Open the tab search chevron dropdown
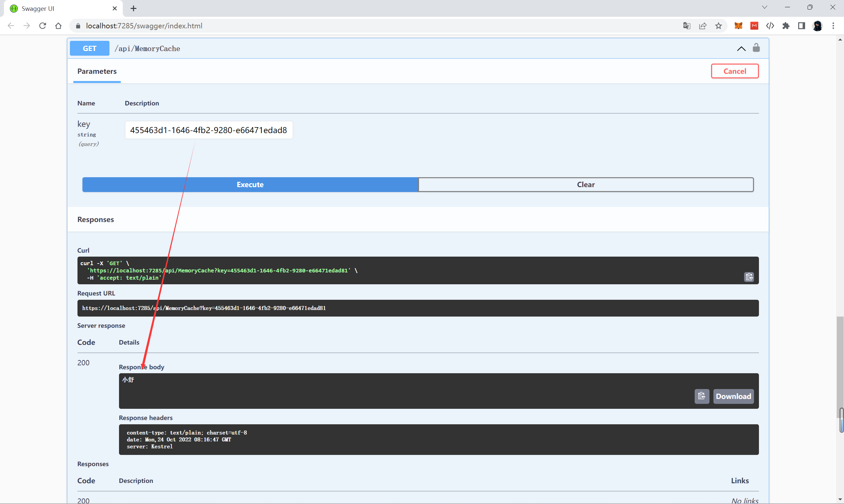844x504 pixels. click(765, 7)
